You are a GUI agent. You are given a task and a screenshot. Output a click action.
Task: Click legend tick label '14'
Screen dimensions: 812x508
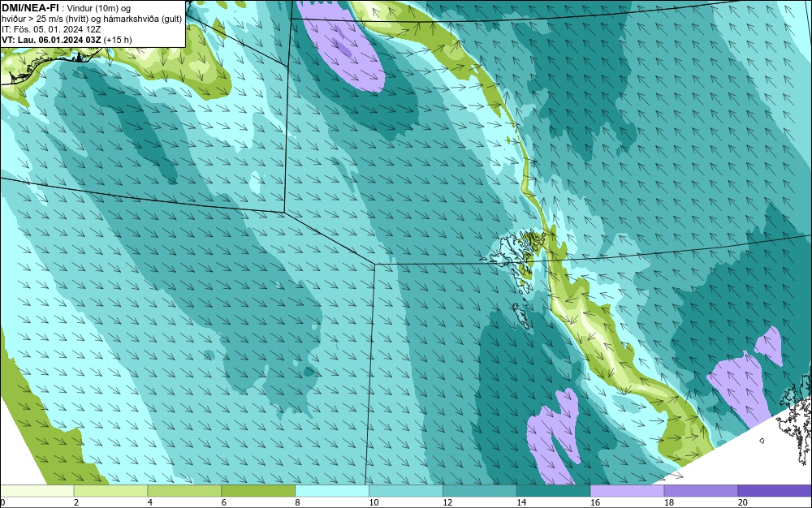point(521,502)
